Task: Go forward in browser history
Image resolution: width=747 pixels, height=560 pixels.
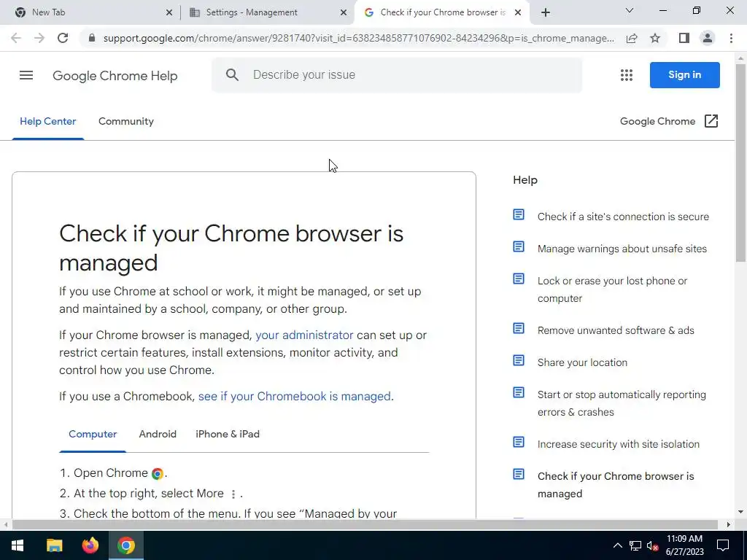Action: click(39, 38)
